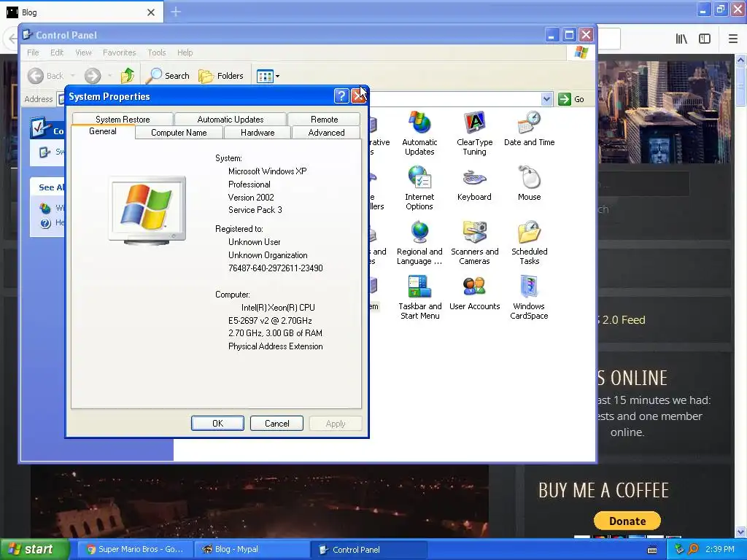The height and width of the screenshot is (560, 747).
Task: Open Internet Options icon
Action: coord(419,188)
